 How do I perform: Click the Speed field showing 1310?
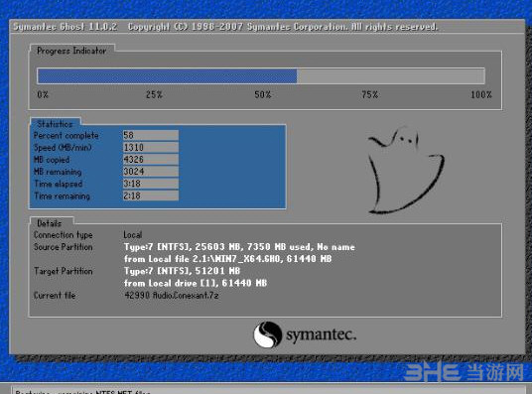click(150, 147)
